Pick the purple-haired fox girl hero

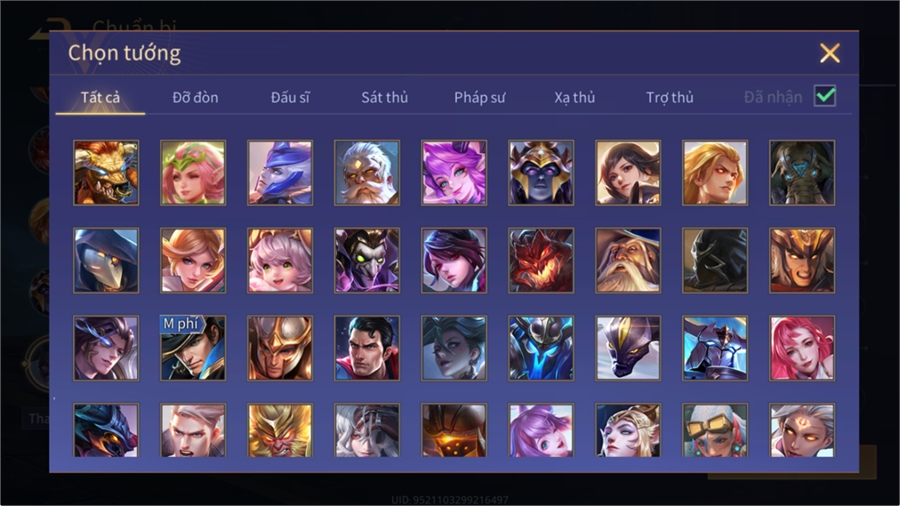[454, 173]
